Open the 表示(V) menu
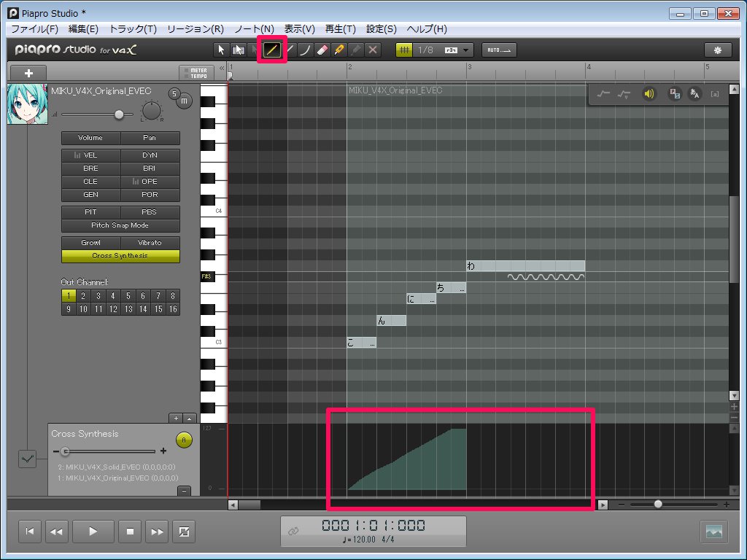Screen dimensions: 747x560 click(x=300, y=29)
